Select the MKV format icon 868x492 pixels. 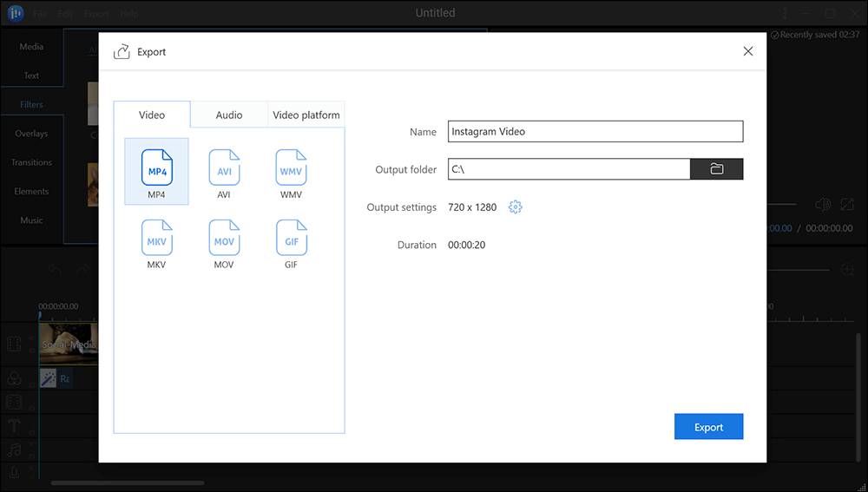tap(156, 238)
